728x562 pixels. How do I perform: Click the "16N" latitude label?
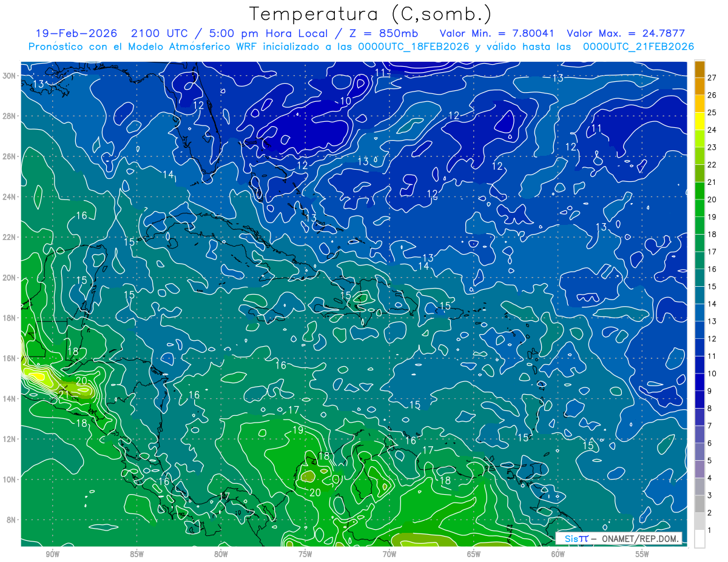point(10,358)
